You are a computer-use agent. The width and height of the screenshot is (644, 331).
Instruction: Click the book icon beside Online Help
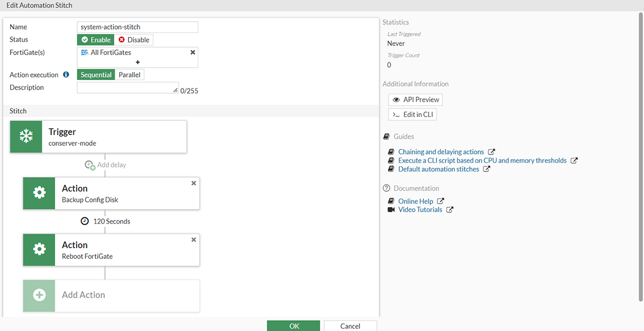point(391,201)
